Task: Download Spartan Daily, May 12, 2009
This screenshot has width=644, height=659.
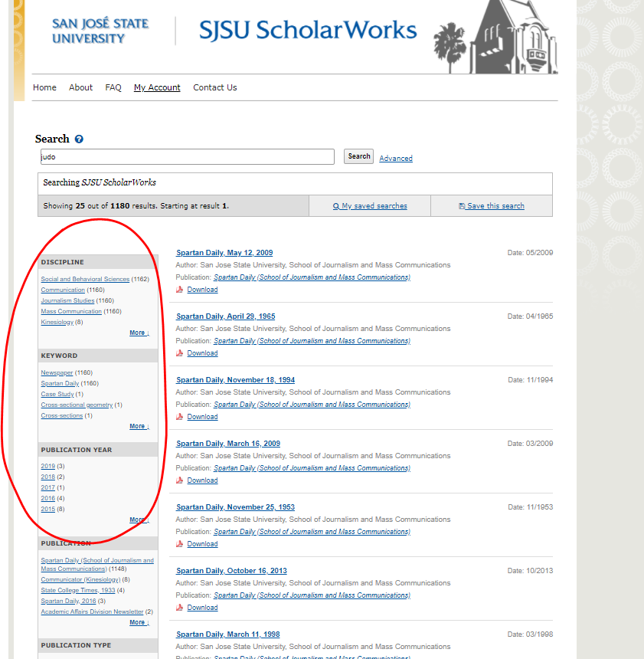Action: (x=202, y=290)
